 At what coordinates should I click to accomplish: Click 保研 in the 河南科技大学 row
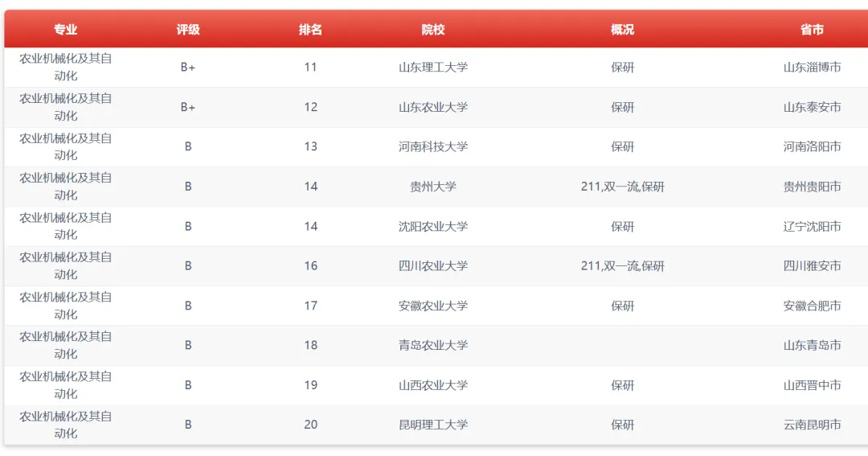(x=622, y=146)
